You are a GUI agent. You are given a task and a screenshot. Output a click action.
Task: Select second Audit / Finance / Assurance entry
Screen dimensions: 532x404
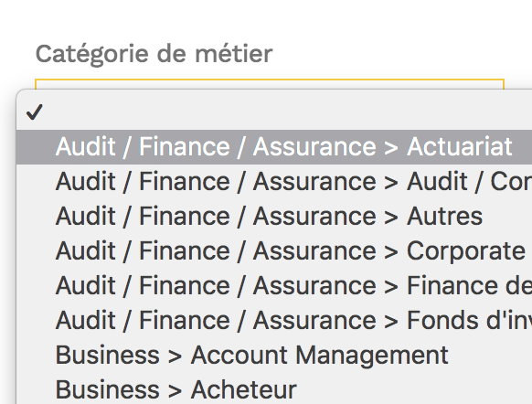pyautogui.click(x=274, y=182)
